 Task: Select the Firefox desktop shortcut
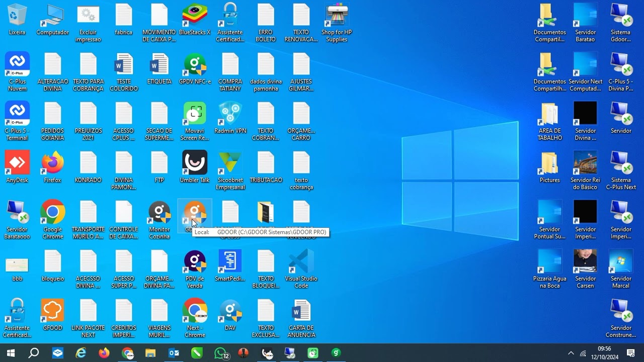coord(52,167)
